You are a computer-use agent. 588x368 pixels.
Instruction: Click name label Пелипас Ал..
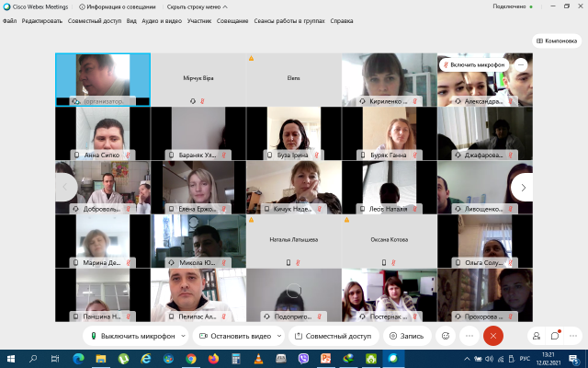pyautogui.click(x=198, y=316)
